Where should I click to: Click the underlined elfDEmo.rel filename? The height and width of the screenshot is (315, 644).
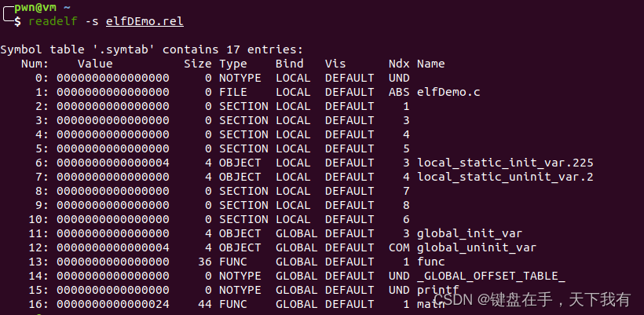(145, 21)
